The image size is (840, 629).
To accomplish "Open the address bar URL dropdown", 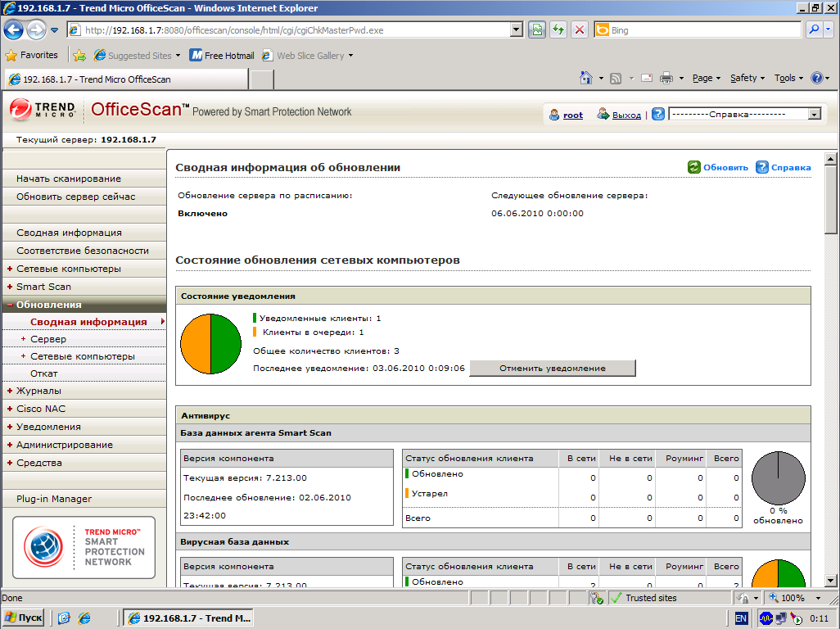I will point(517,30).
